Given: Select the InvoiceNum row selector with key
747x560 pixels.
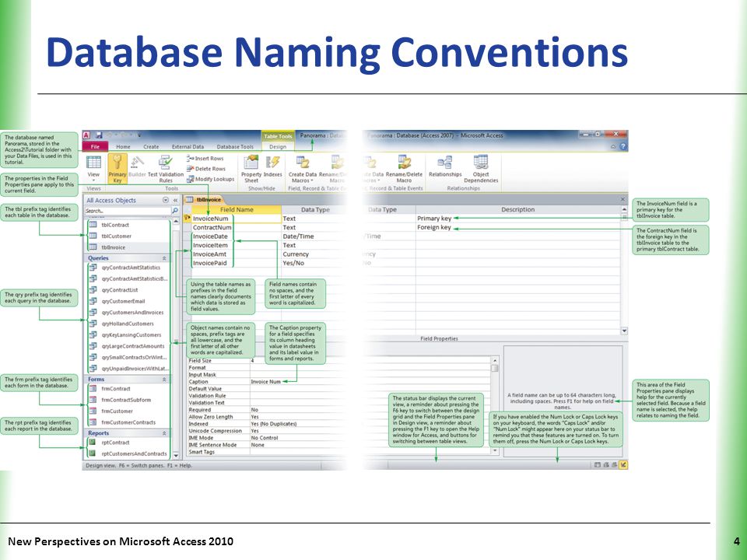Looking at the screenshot, I should (188, 219).
